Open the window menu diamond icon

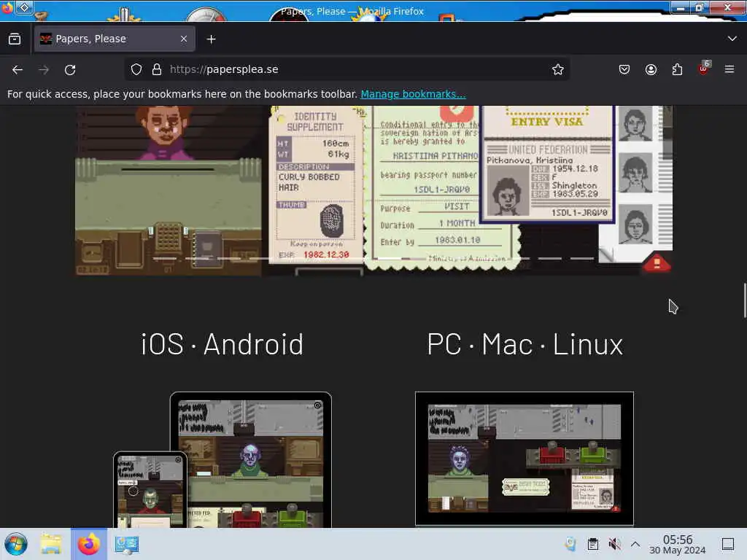24,7
